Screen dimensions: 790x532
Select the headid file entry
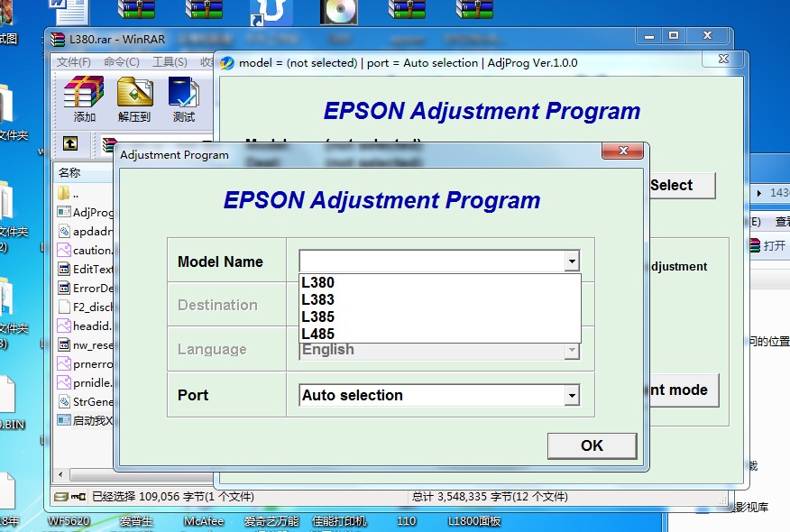85,326
